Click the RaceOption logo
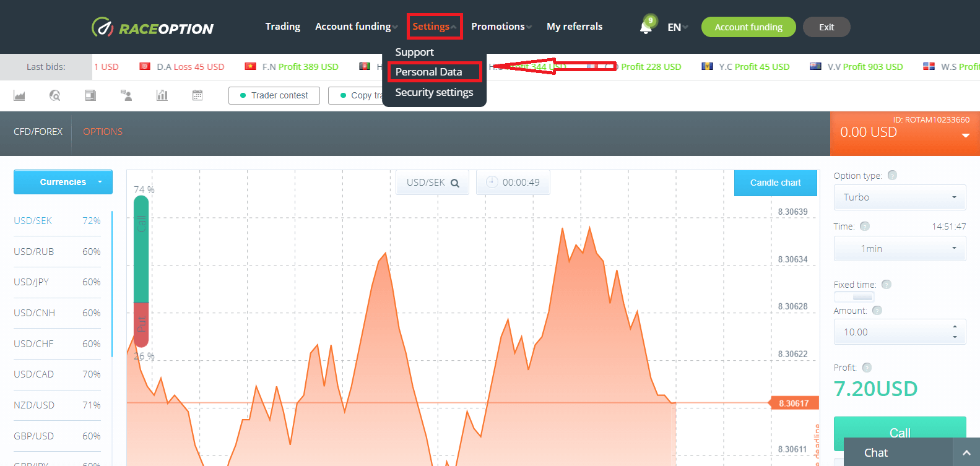Image resolution: width=980 pixels, height=466 pixels. 152,27
